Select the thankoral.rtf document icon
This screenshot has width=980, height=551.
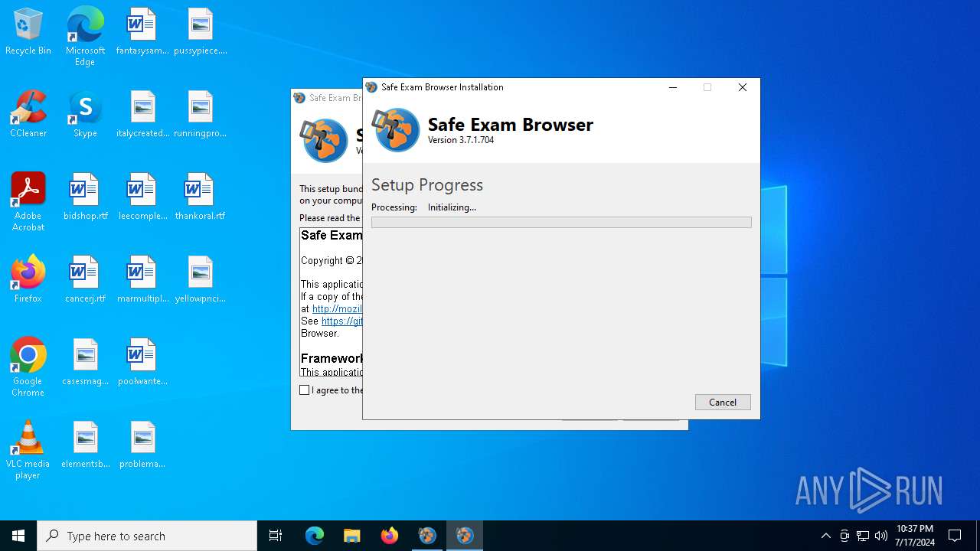(x=200, y=197)
